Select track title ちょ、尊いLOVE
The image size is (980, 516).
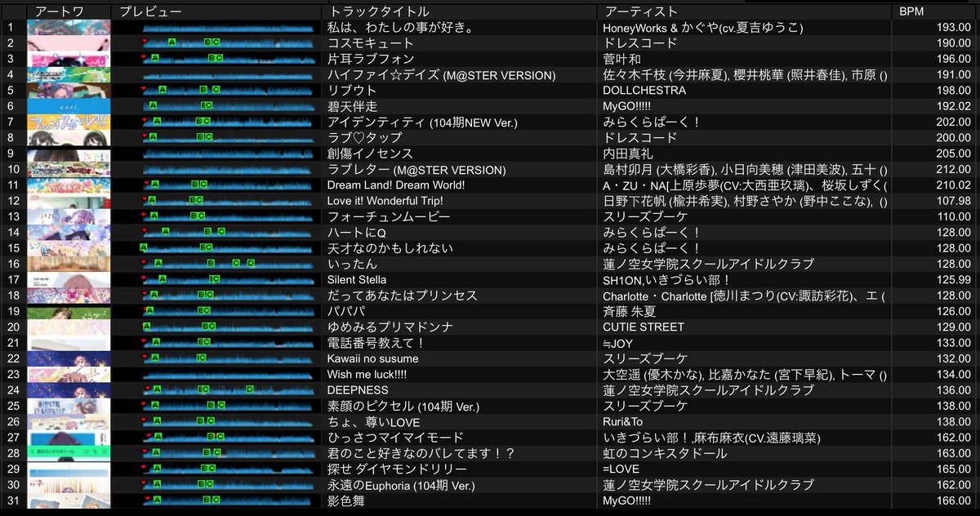click(x=373, y=421)
